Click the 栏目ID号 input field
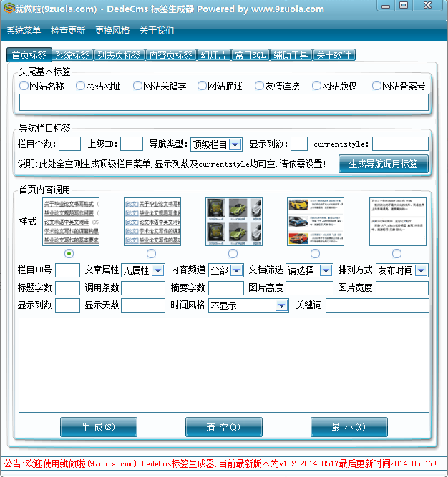The image size is (448, 477). coord(67,270)
